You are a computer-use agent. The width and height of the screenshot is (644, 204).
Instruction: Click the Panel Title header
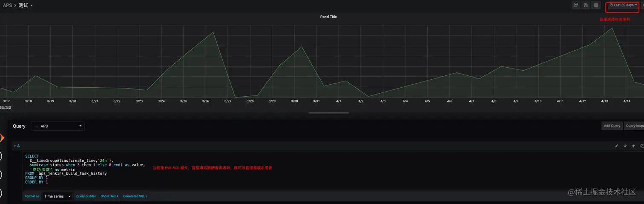click(328, 17)
